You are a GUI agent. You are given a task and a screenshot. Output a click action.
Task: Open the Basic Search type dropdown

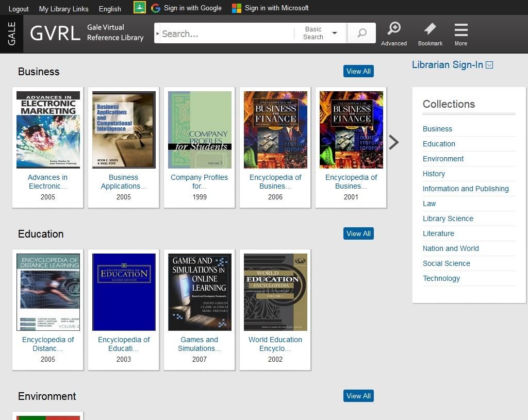320,33
